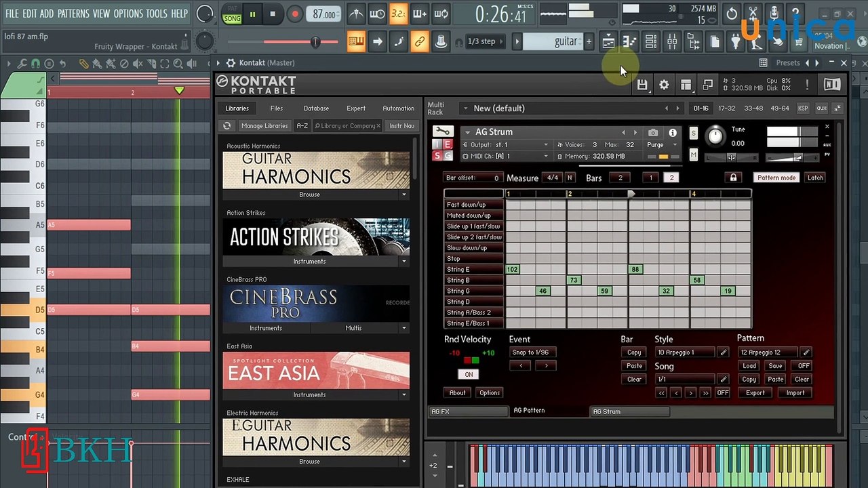The image size is (868, 488).
Task: Open the Plugin picker plug icon
Action: pyautogui.click(x=736, y=42)
